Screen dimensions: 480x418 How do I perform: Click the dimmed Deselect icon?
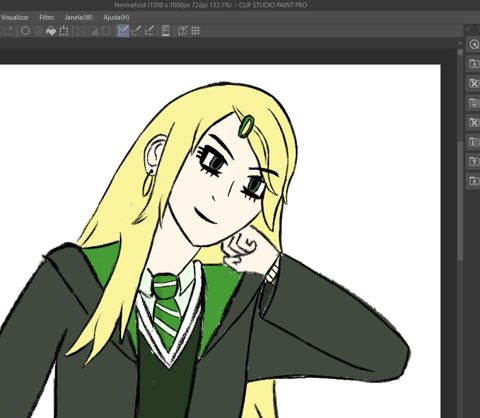[80, 31]
